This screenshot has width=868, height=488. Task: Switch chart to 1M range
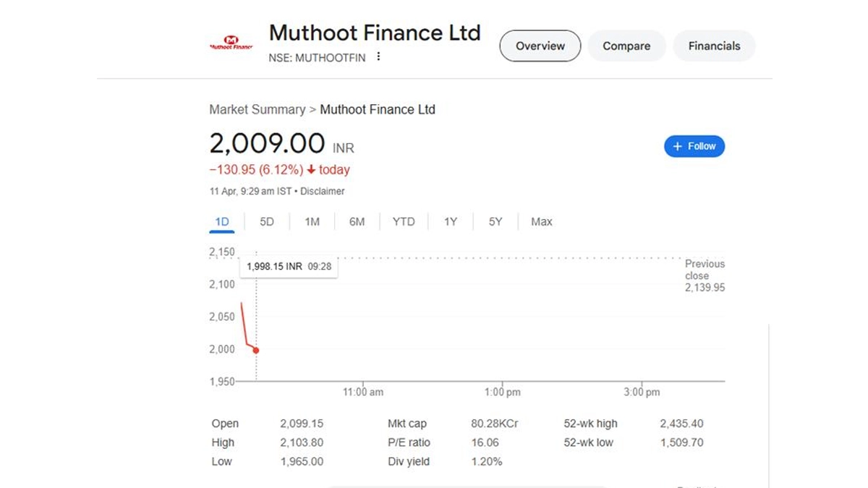click(x=312, y=222)
